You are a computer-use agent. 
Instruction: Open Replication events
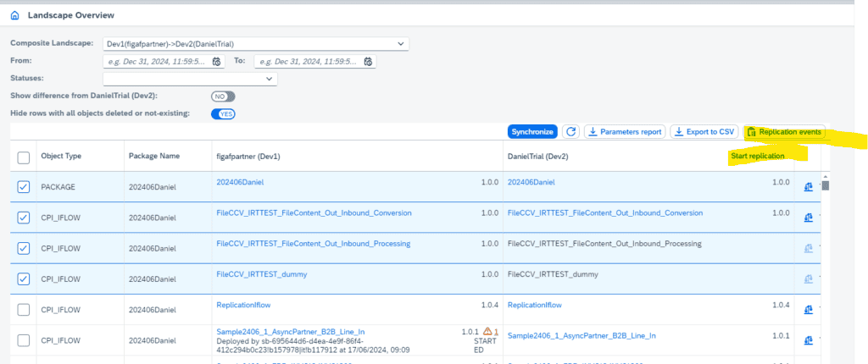(x=784, y=132)
